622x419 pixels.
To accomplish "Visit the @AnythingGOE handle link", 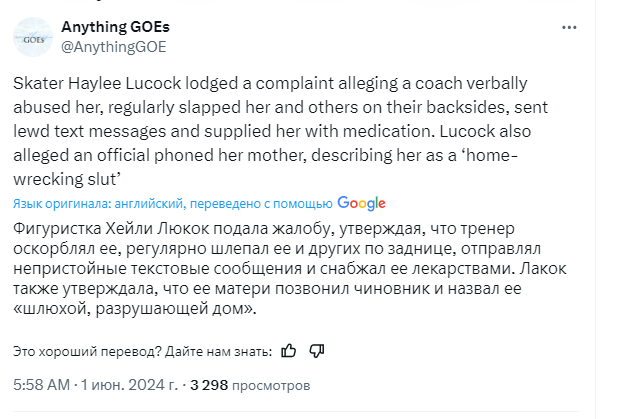I will 113,46.
